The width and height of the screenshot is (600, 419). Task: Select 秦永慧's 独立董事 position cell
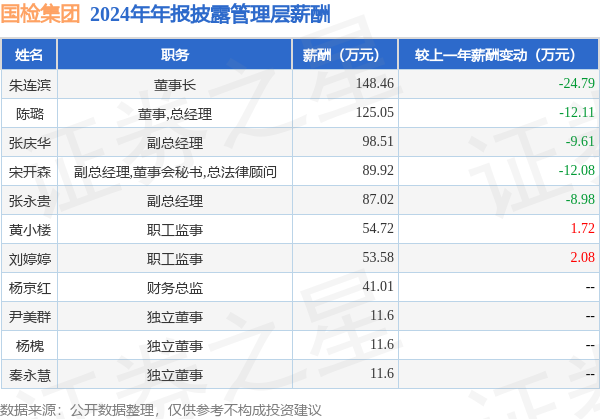click(175, 375)
